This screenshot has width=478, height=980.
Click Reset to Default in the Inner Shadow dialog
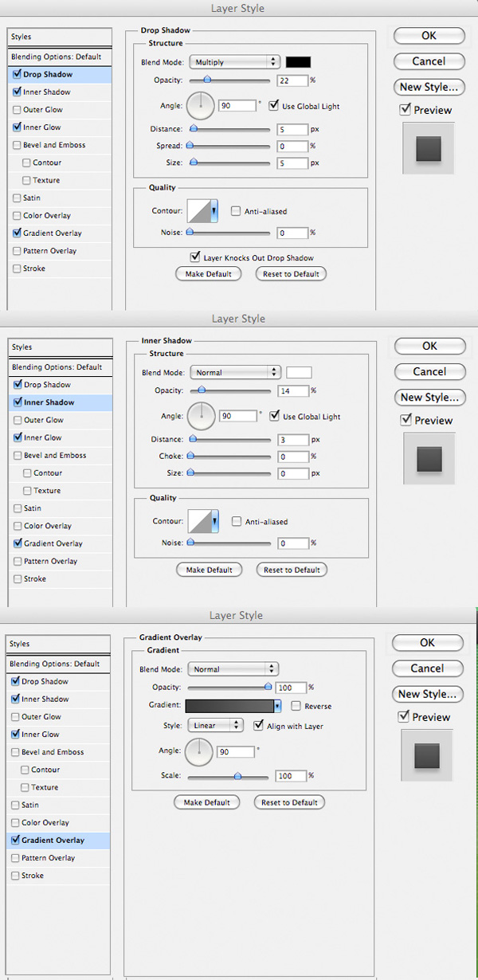[x=292, y=570]
